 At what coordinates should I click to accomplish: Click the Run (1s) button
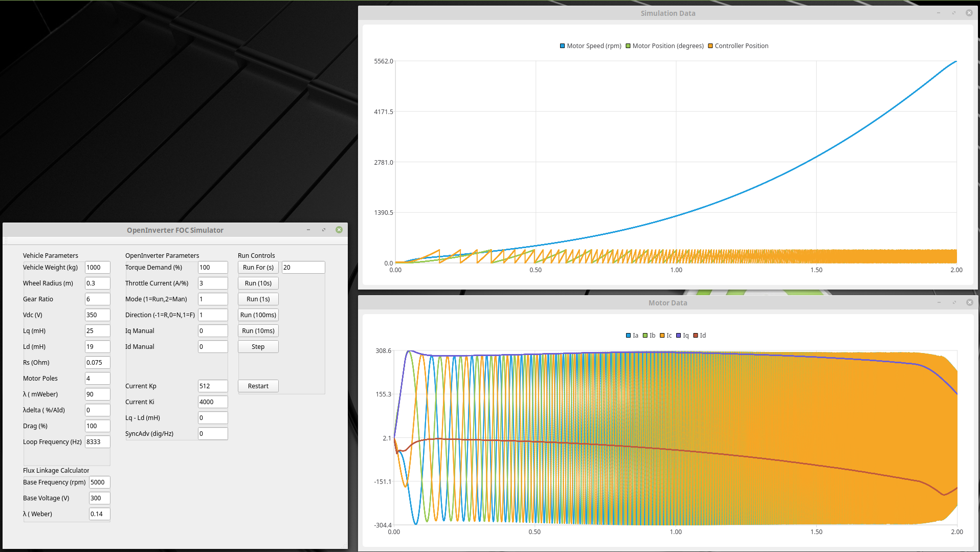point(258,299)
